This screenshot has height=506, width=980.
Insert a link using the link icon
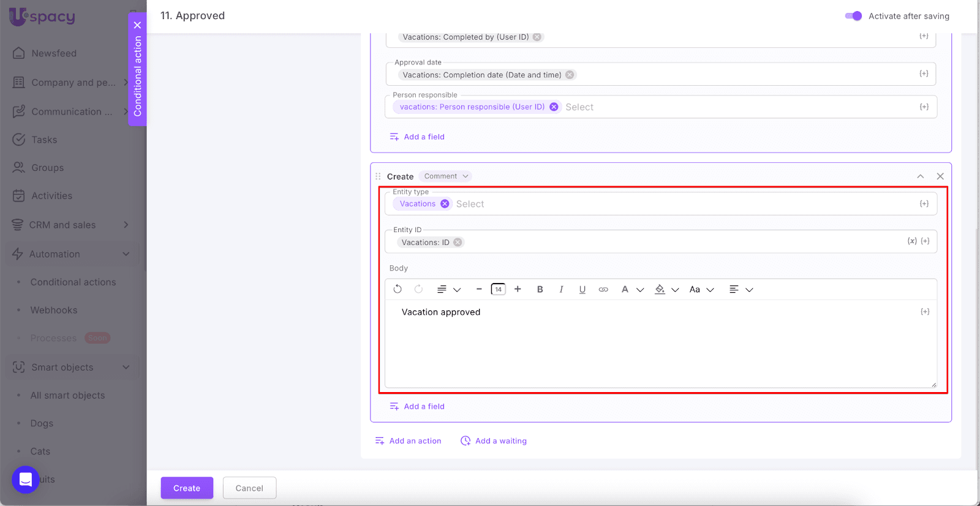pyautogui.click(x=603, y=289)
